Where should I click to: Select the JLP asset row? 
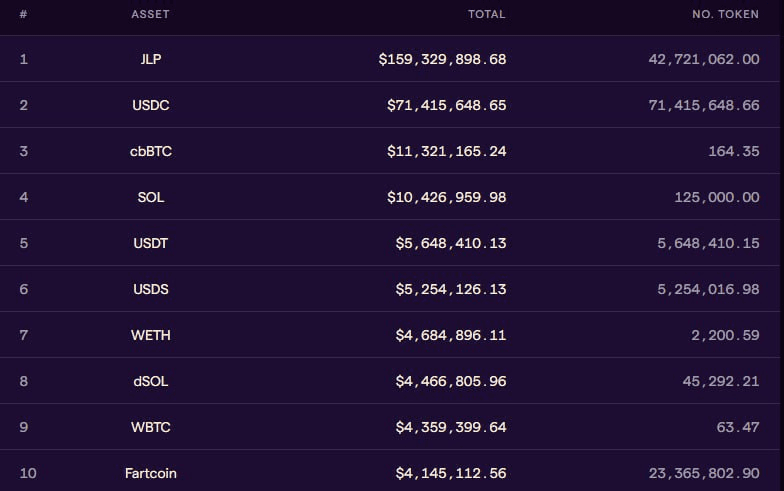click(x=151, y=59)
